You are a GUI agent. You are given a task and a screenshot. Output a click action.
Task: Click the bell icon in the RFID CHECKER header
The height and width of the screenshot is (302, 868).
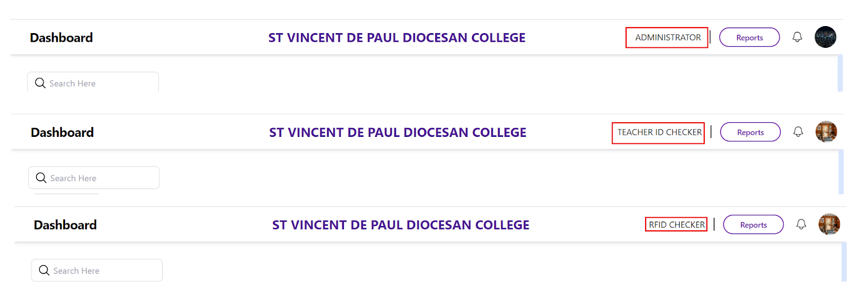[x=801, y=224]
